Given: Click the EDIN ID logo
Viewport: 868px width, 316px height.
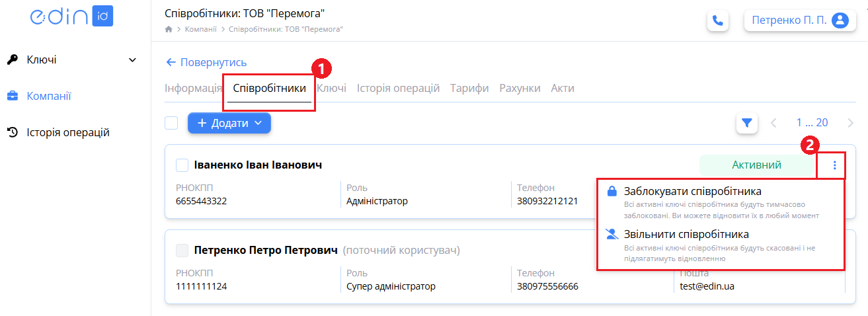Looking at the screenshot, I should tap(71, 17).
